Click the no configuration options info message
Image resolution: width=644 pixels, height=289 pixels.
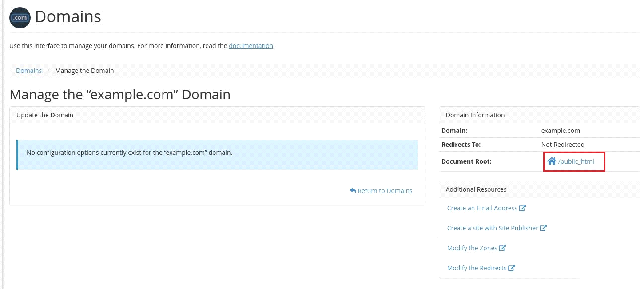tap(129, 152)
